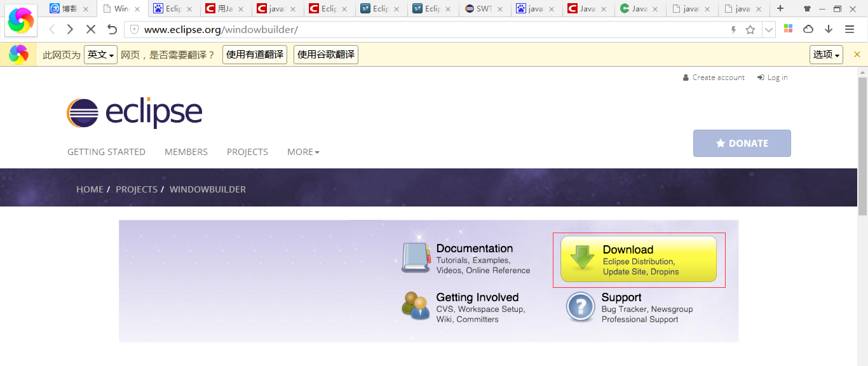The height and width of the screenshot is (366, 868).
Task: Switch to the Eclip tab with paw icon
Action: [173, 9]
